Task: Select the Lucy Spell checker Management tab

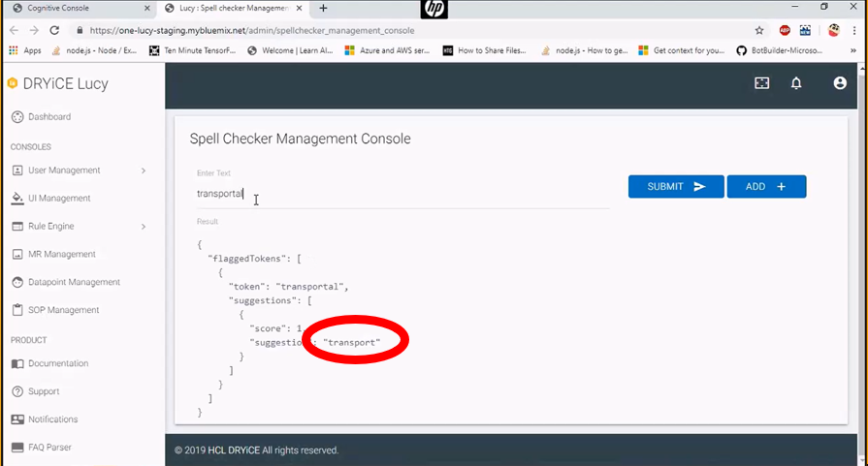Action: click(234, 9)
